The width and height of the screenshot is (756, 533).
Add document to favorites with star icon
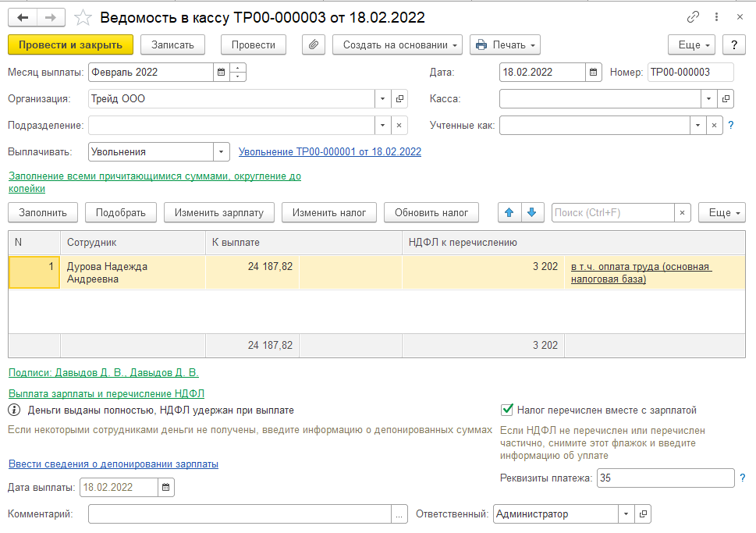(x=83, y=18)
